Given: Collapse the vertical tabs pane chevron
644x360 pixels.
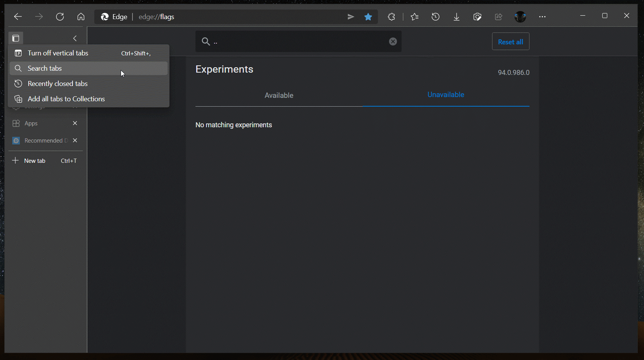Looking at the screenshot, I should click(x=75, y=38).
